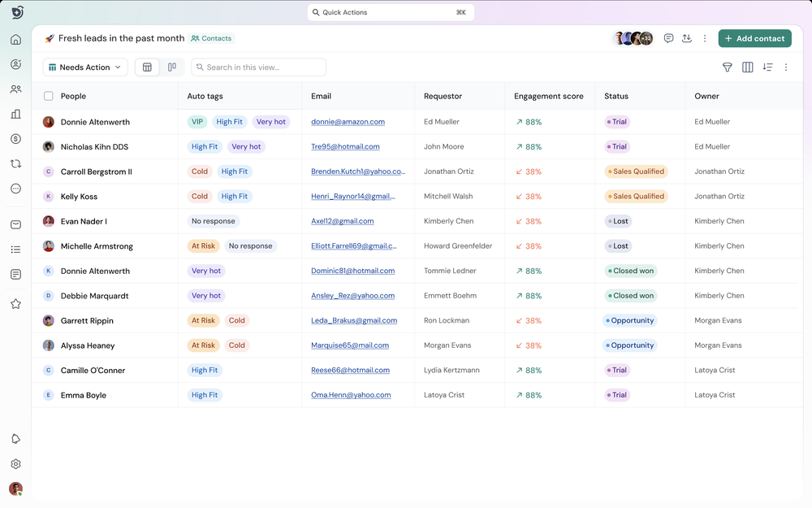Screen dimensions: 812x508
Task: Open Camille O'Conner contact name
Action: point(93,371)
